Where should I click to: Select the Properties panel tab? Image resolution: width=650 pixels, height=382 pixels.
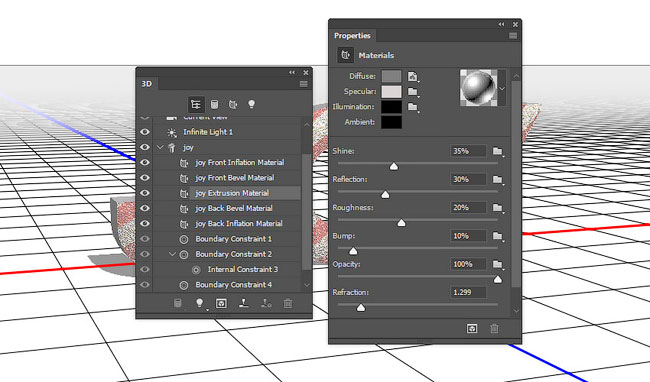(x=352, y=36)
